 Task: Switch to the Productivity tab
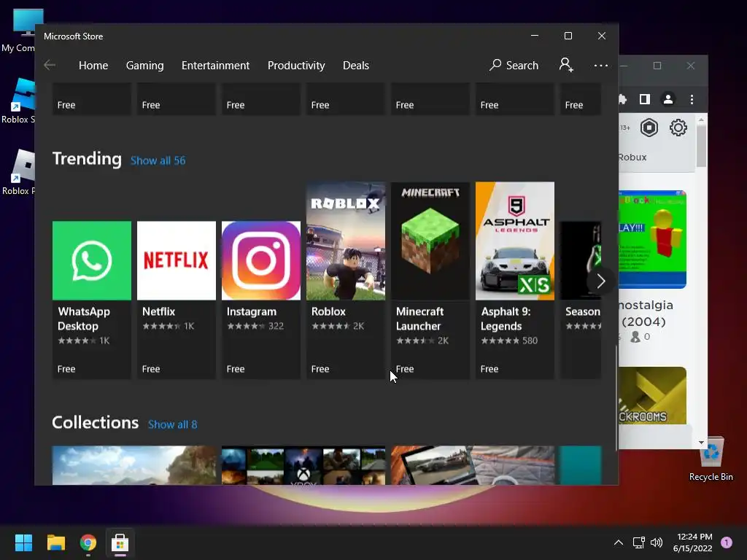pos(296,65)
